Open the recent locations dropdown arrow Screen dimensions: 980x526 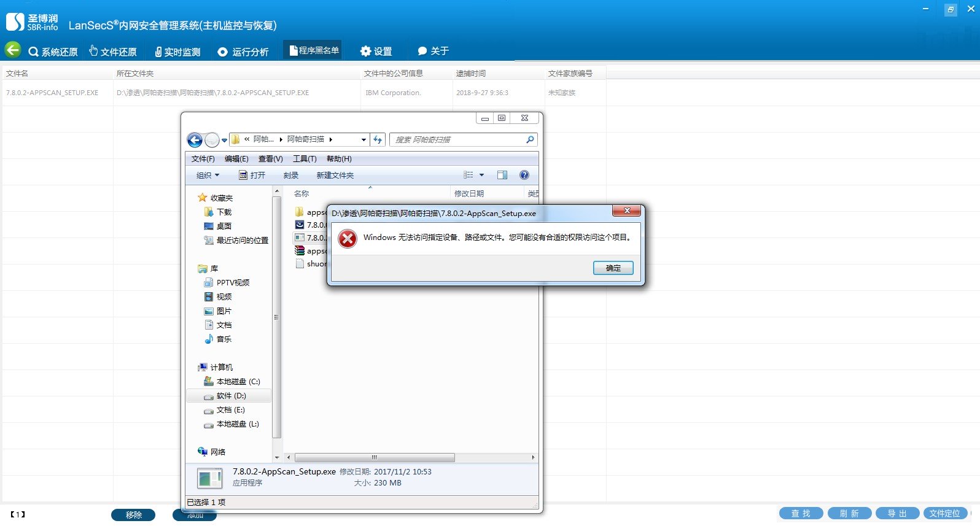[x=225, y=140]
